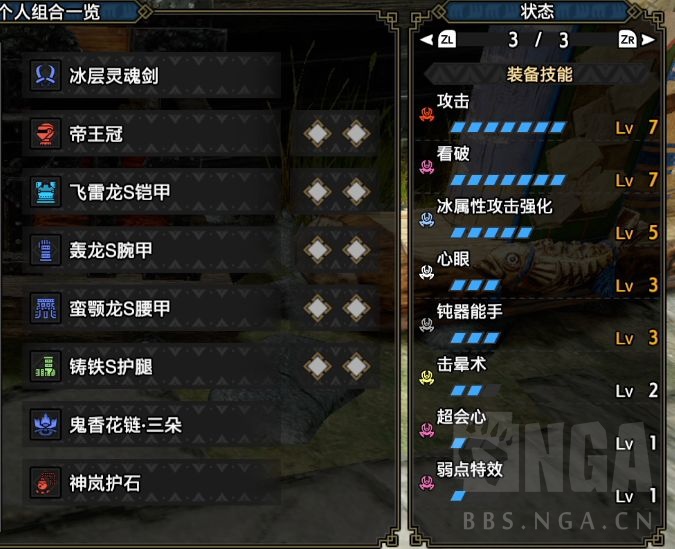Select the 击晕术 yellow skill icon
This screenshot has width=675, height=549.
point(427,378)
